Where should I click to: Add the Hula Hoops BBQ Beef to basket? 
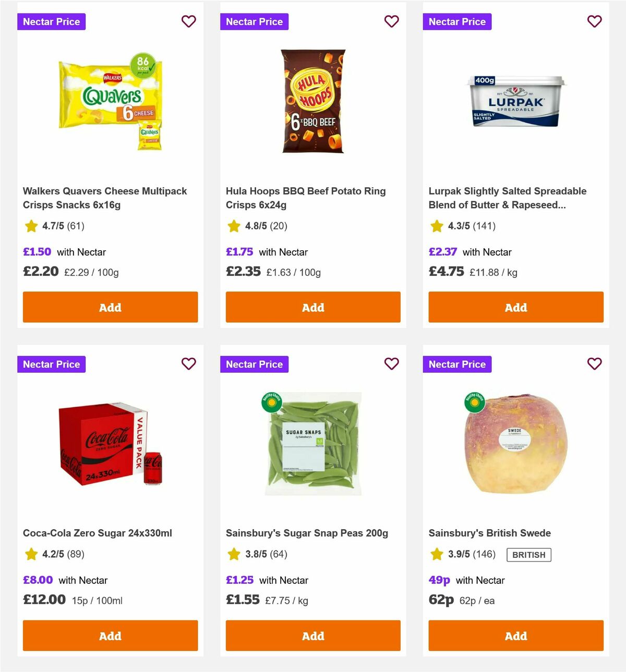pos(313,307)
